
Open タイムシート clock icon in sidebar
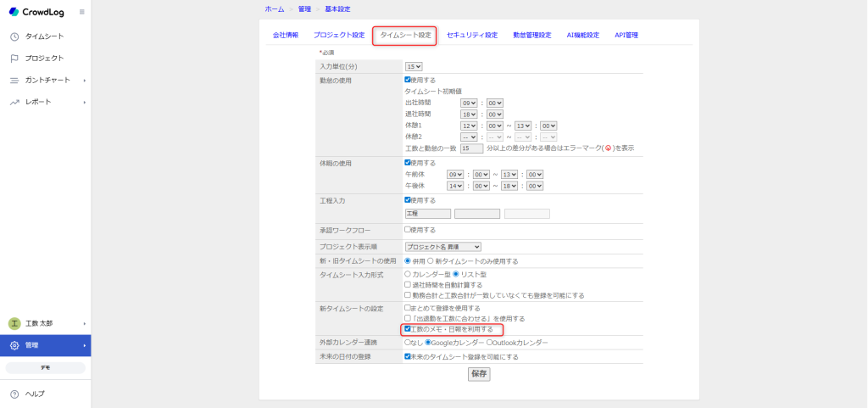click(x=14, y=36)
